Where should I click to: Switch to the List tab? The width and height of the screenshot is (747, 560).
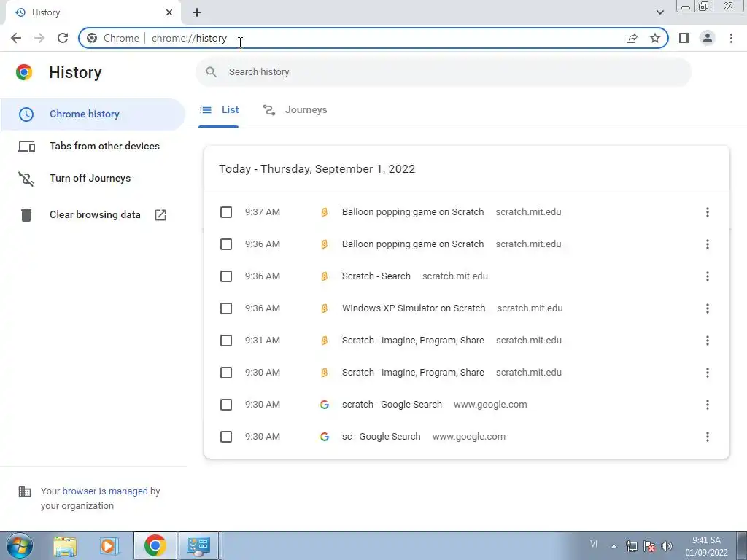219,110
